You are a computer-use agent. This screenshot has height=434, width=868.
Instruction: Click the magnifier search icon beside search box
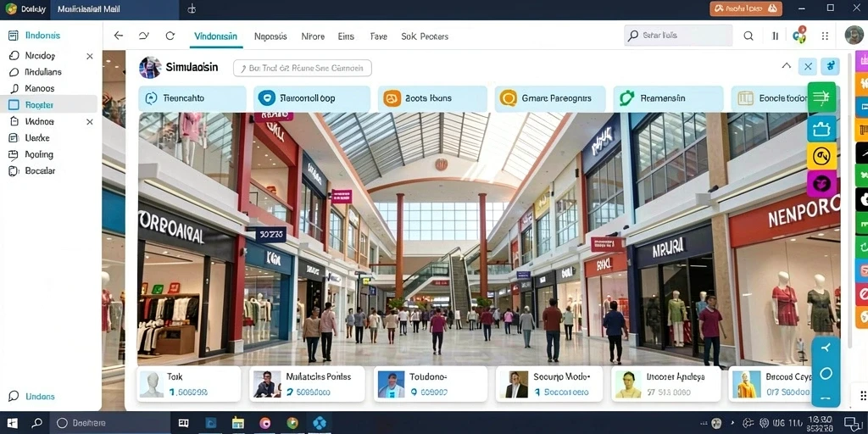[x=748, y=36]
